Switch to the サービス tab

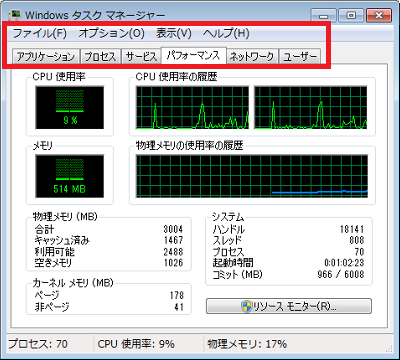[141, 57]
